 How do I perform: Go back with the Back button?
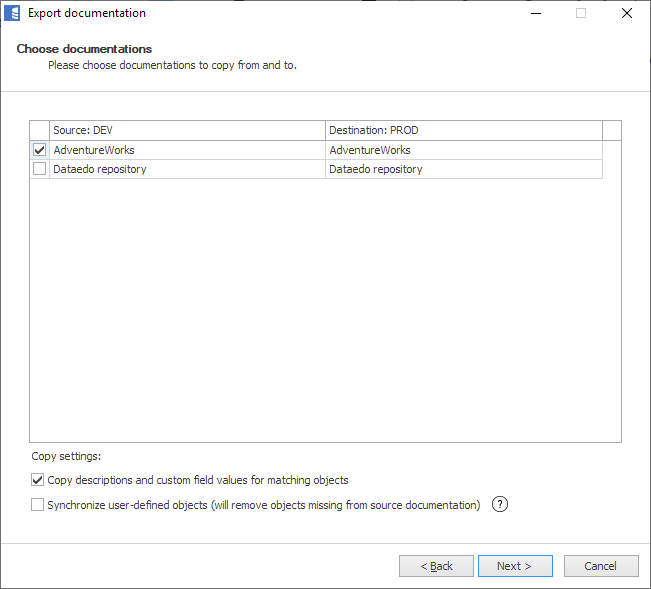click(436, 566)
